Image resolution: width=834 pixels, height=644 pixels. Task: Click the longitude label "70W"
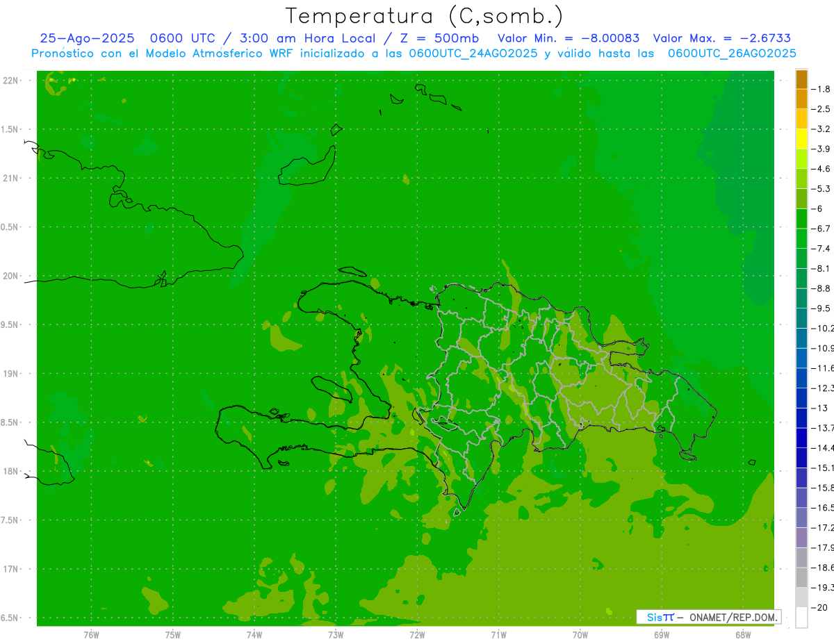pyautogui.click(x=580, y=635)
